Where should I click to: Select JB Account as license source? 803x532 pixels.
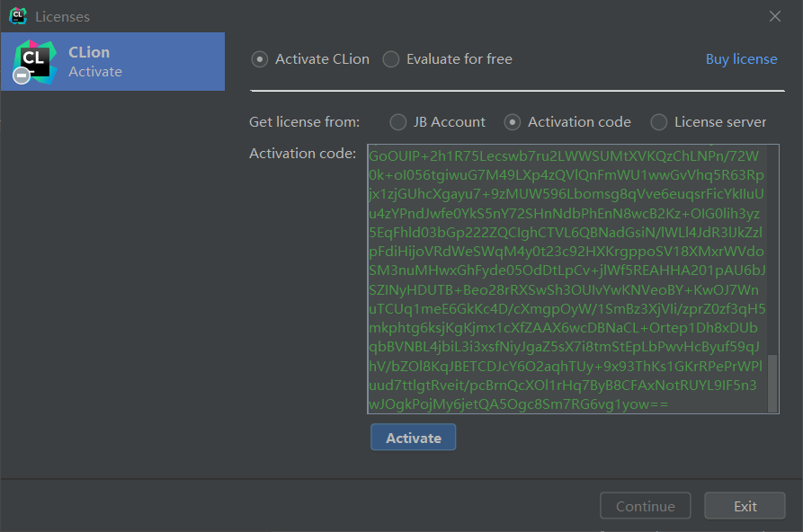(398, 122)
